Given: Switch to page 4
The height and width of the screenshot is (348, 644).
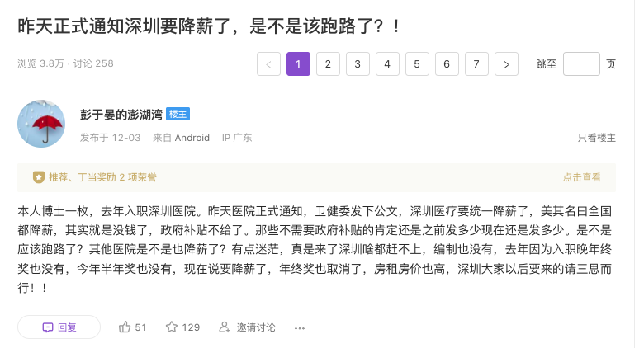Looking at the screenshot, I should pos(387,63).
